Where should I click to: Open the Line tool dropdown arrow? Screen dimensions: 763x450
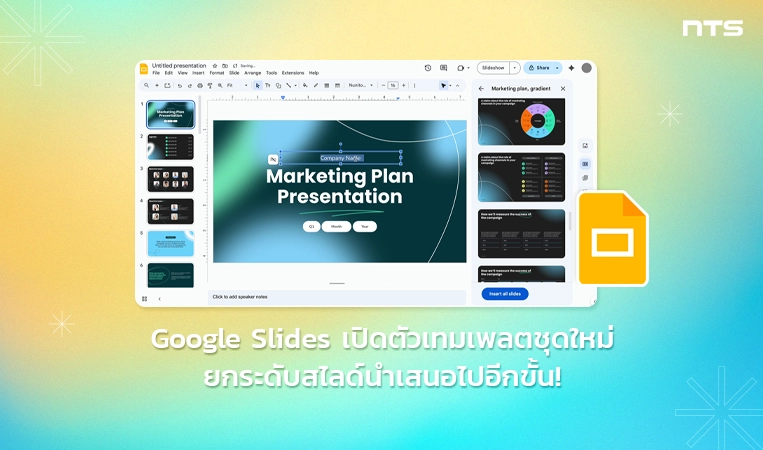click(295, 86)
